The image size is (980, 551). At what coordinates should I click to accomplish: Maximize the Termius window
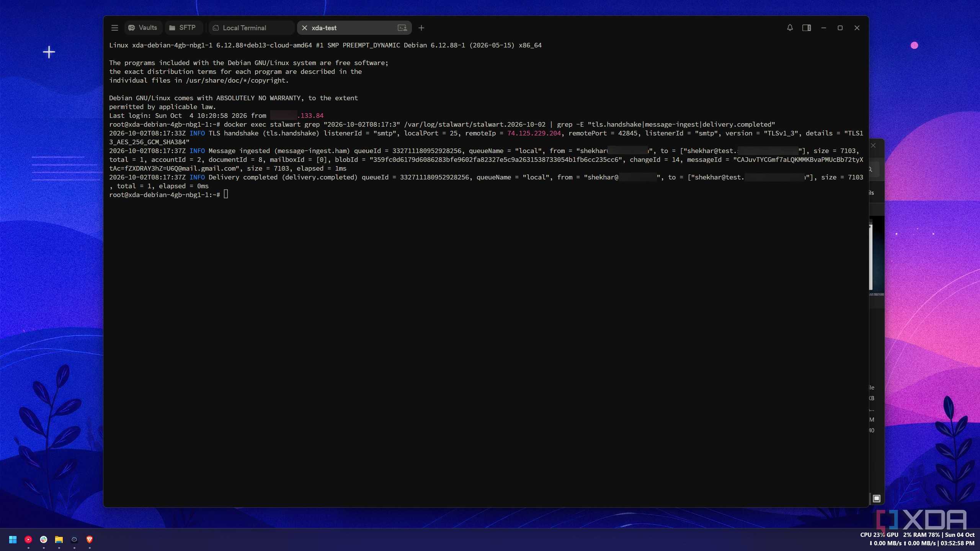(x=840, y=28)
